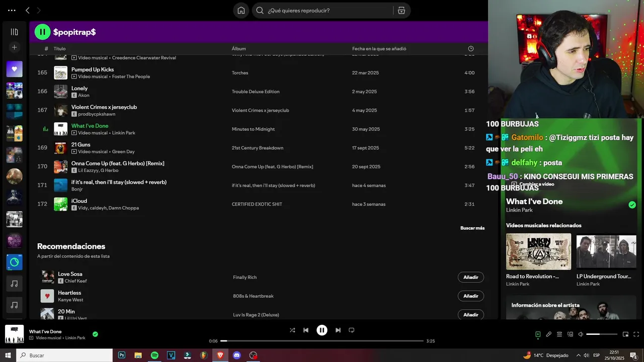Screen dimensions: 644x362
Task: Open connect to a device icon
Action: (570, 334)
